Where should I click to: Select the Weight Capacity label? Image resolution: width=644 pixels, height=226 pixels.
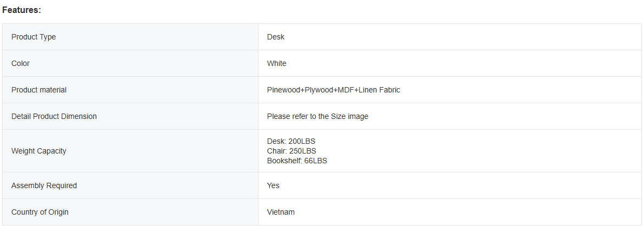point(39,151)
